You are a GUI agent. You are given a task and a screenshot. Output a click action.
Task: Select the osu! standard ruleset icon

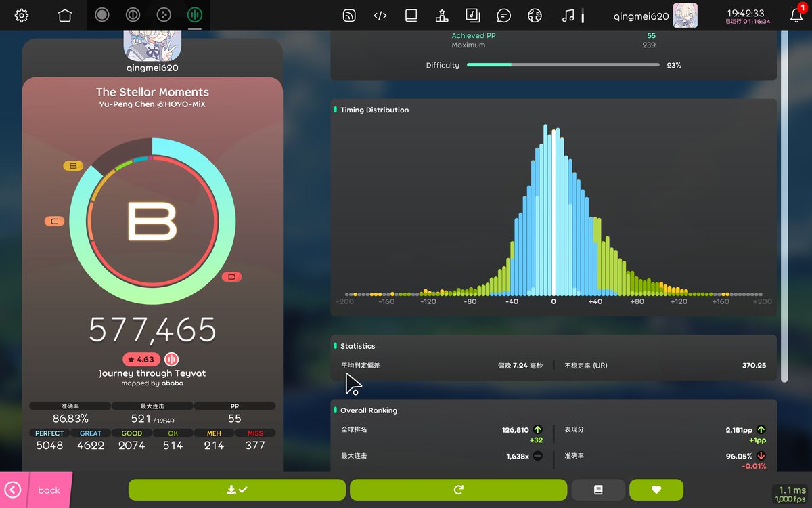[x=102, y=15]
